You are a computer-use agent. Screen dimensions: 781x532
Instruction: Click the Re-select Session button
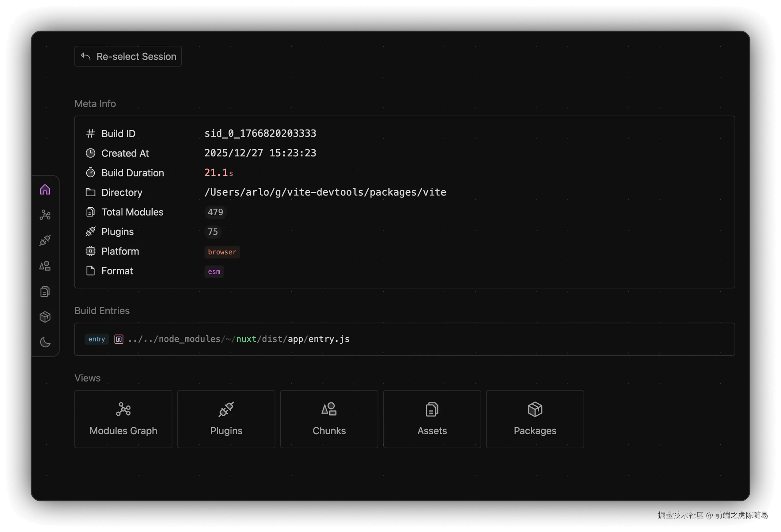pos(128,56)
